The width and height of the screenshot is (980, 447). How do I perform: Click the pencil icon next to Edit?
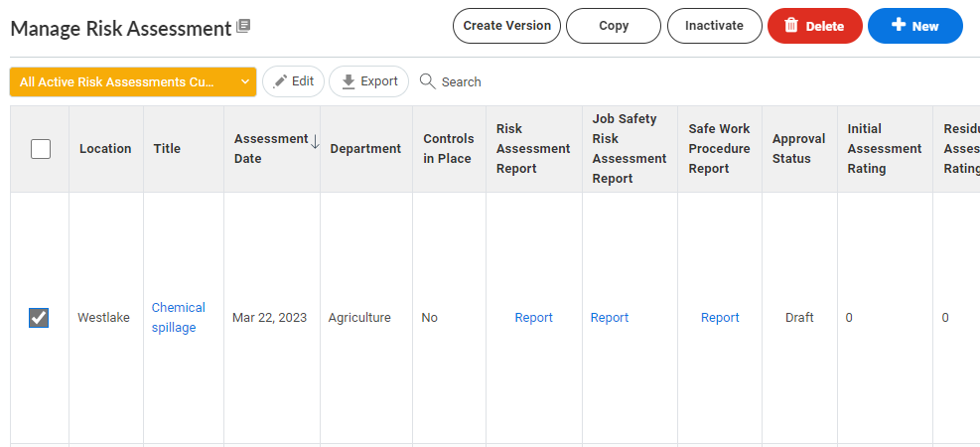pos(281,81)
